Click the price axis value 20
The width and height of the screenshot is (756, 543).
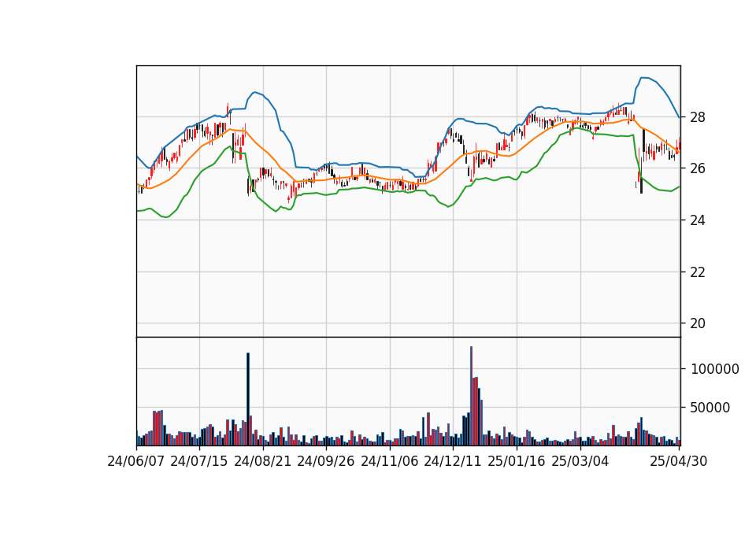(x=698, y=323)
